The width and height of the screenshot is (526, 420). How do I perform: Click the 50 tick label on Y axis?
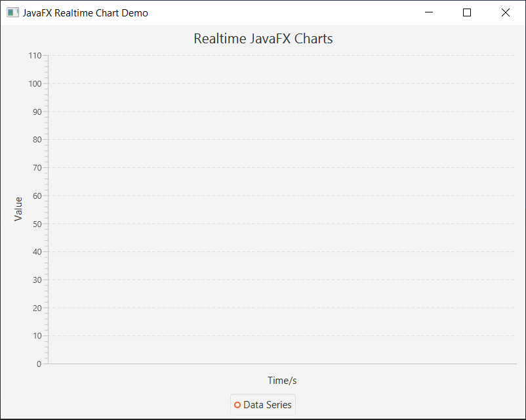click(x=37, y=224)
